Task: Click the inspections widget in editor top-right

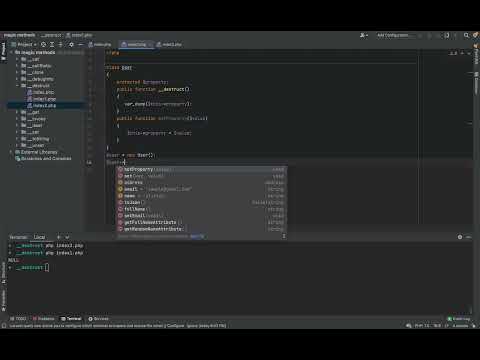Action: (453, 53)
